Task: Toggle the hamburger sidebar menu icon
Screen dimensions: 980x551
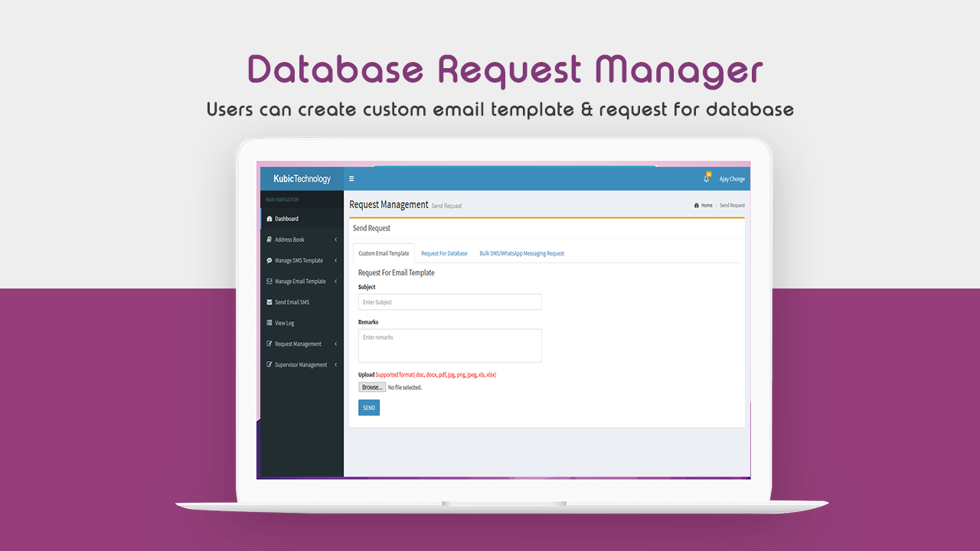Action: (351, 179)
